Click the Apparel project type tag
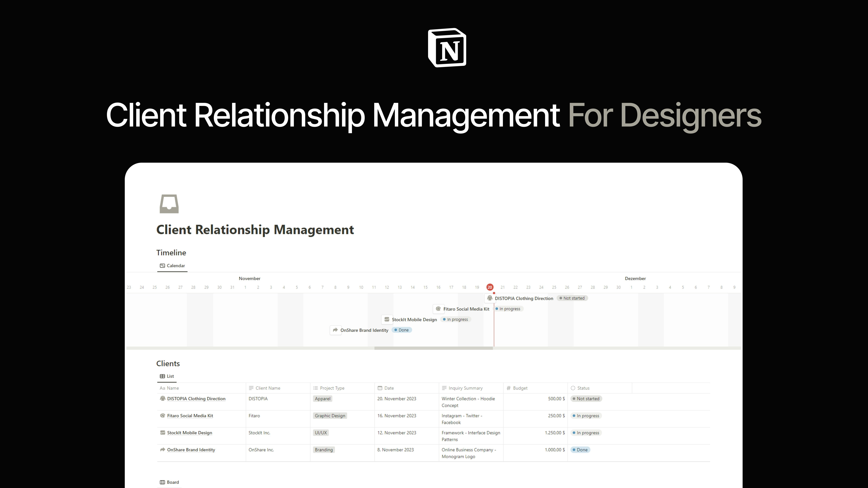The image size is (868, 488). (322, 398)
